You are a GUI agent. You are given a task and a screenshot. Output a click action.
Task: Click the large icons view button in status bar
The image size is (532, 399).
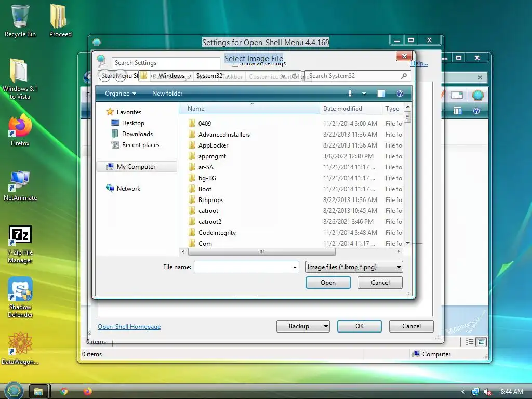pos(481,342)
